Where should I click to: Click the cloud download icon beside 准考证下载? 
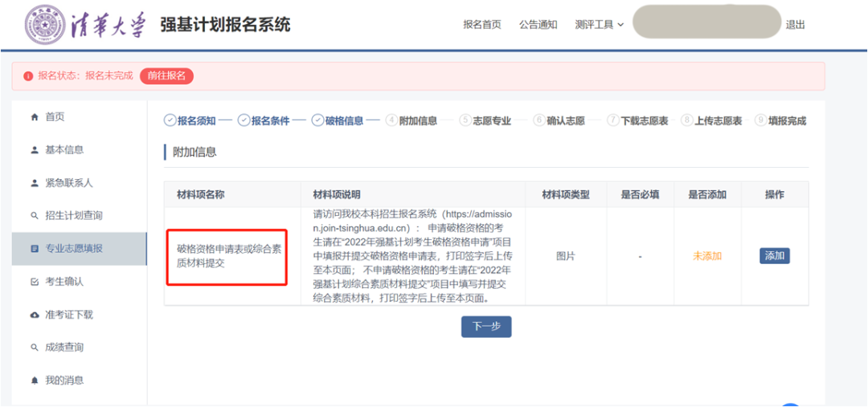tap(34, 315)
